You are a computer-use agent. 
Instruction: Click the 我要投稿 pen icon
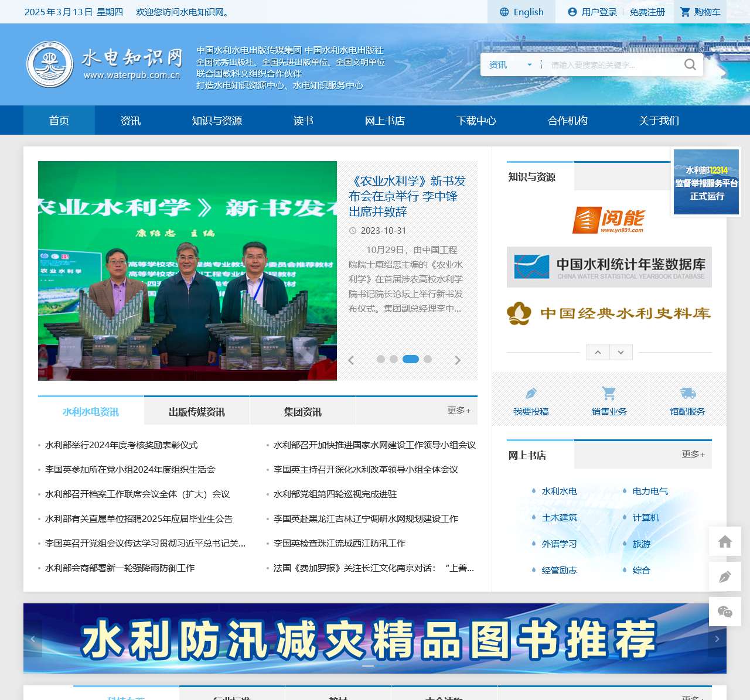tap(531, 393)
